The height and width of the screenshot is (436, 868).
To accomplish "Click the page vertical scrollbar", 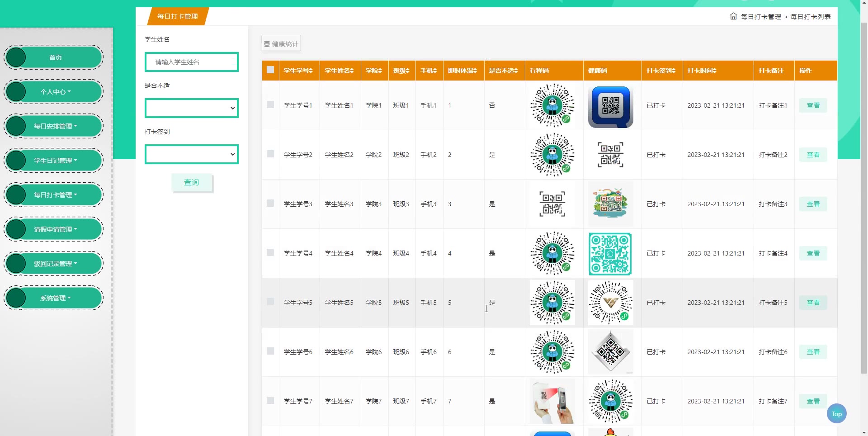I will [x=864, y=199].
